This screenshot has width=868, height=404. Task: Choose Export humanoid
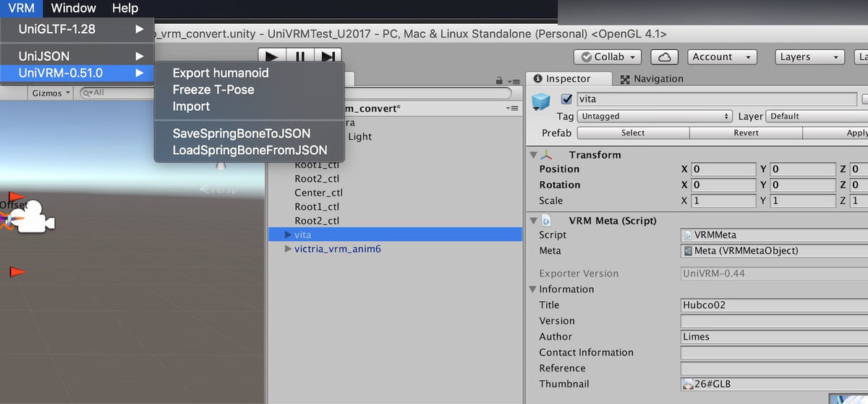pyautogui.click(x=221, y=72)
